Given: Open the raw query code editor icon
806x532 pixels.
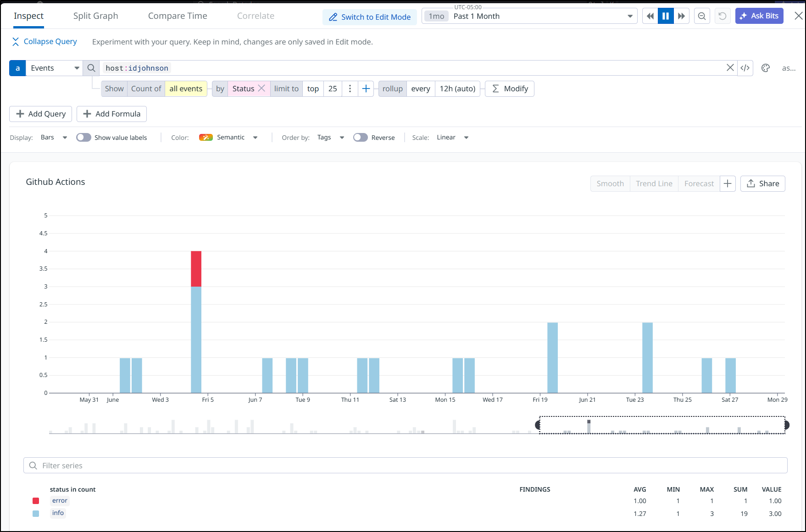Looking at the screenshot, I should [x=745, y=68].
